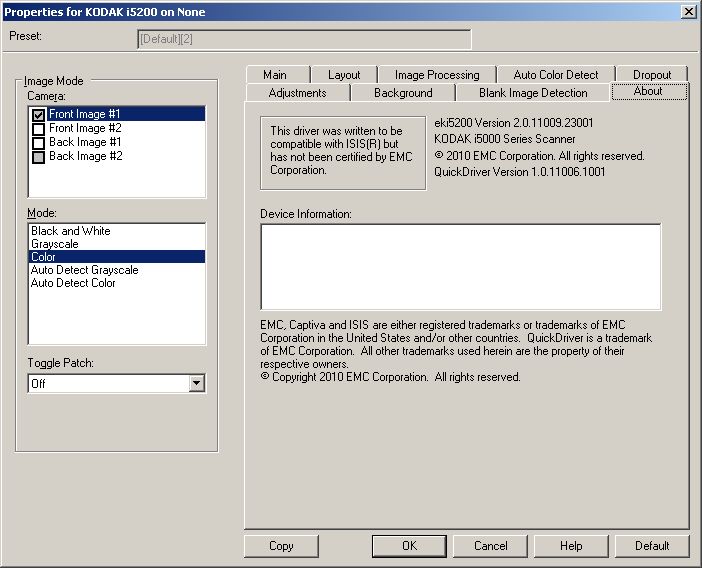
Task: Select the Front Image #1 camera entry
Action: [126, 114]
